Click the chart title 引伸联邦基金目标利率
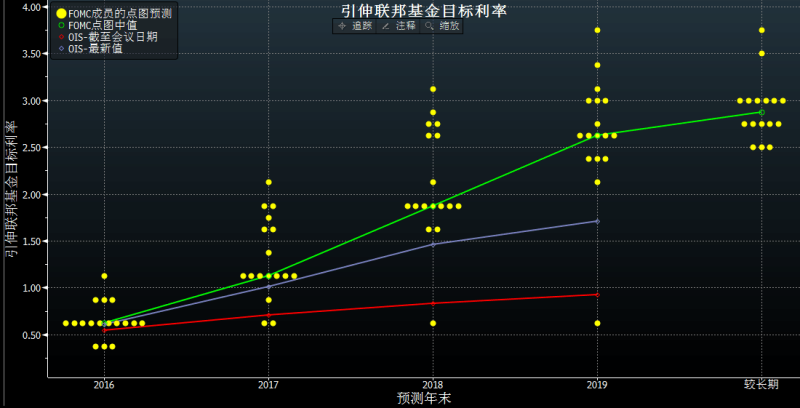The image size is (800, 408). [x=424, y=10]
